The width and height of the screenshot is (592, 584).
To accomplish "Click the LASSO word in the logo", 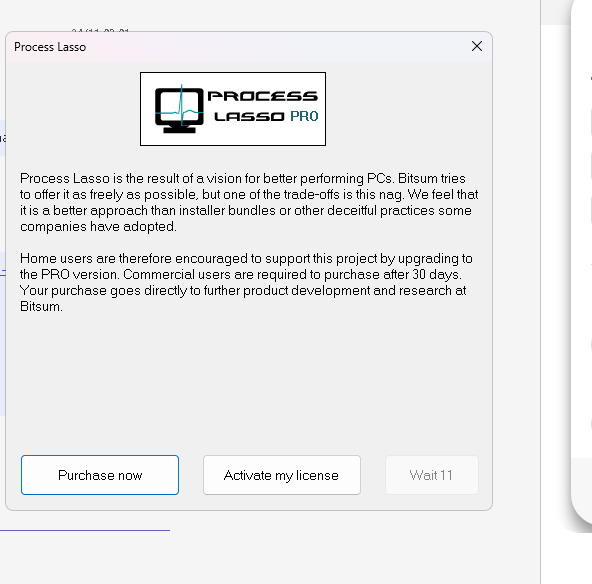I will (249, 116).
